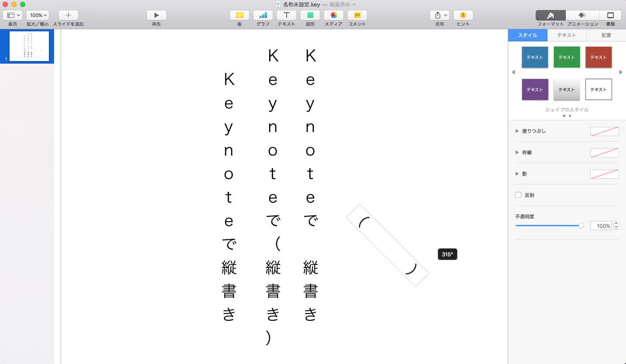626x364 pixels.
Task: Switch to the テキスト inspector tab
Action: 566,35
